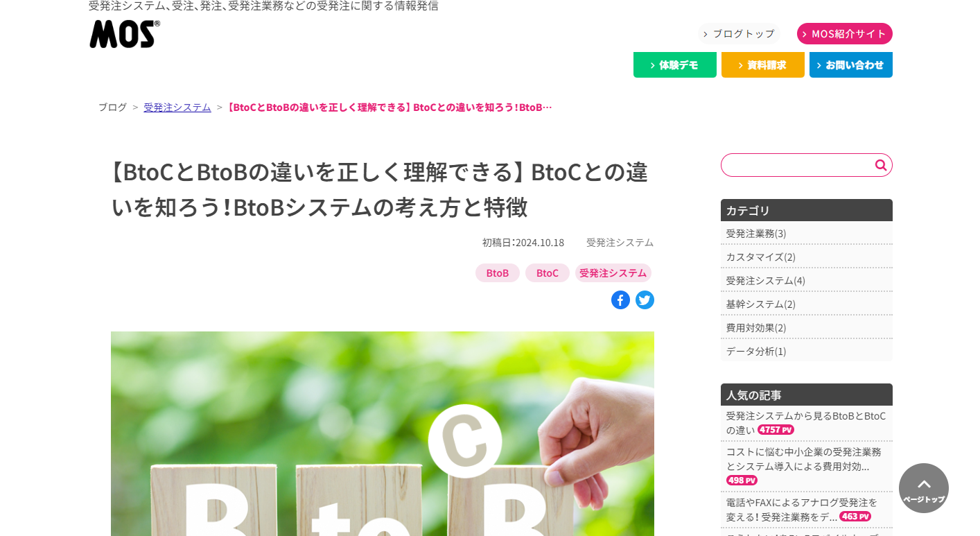980x536 pixels.
Task: Open the 体験デモ button
Action: point(675,64)
